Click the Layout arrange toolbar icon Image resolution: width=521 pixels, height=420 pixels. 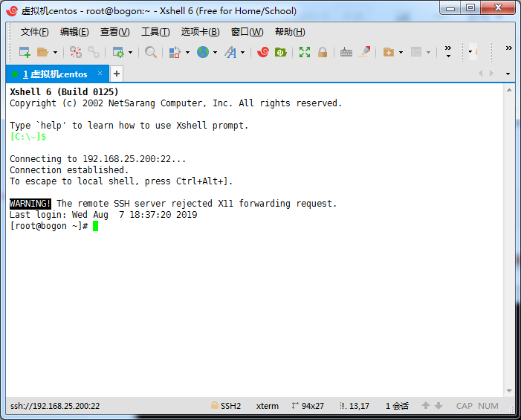pyautogui.click(x=416, y=52)
